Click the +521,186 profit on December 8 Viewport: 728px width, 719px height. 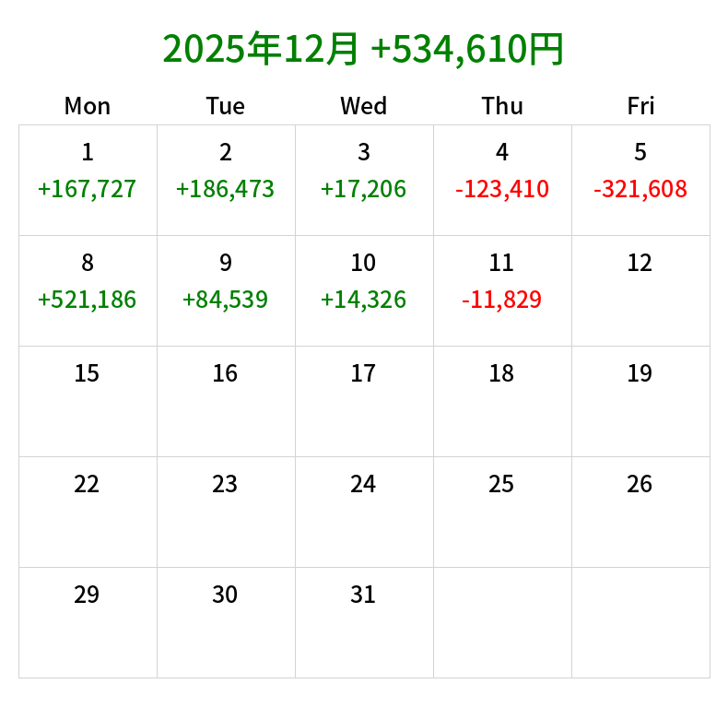click(x=88, y=300)
